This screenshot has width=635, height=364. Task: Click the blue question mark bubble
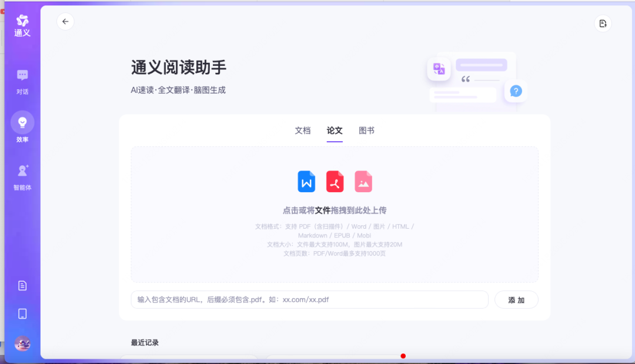click(x=516, y=91)
